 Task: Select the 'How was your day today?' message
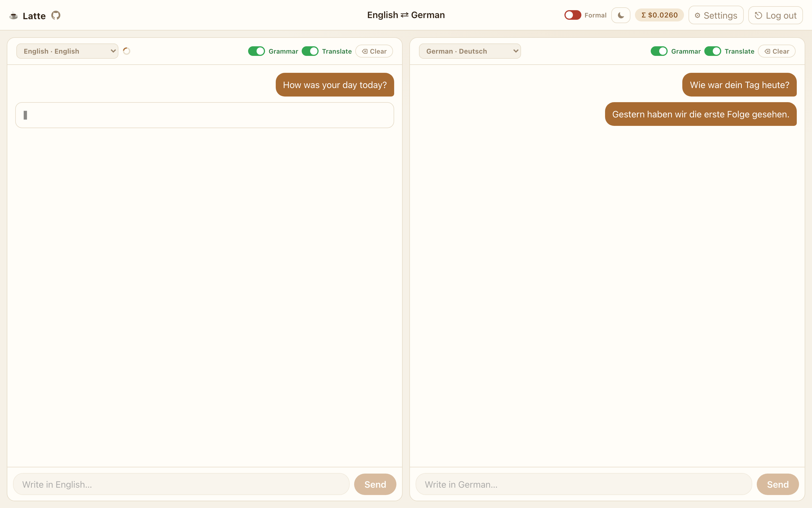pos(335,85)
